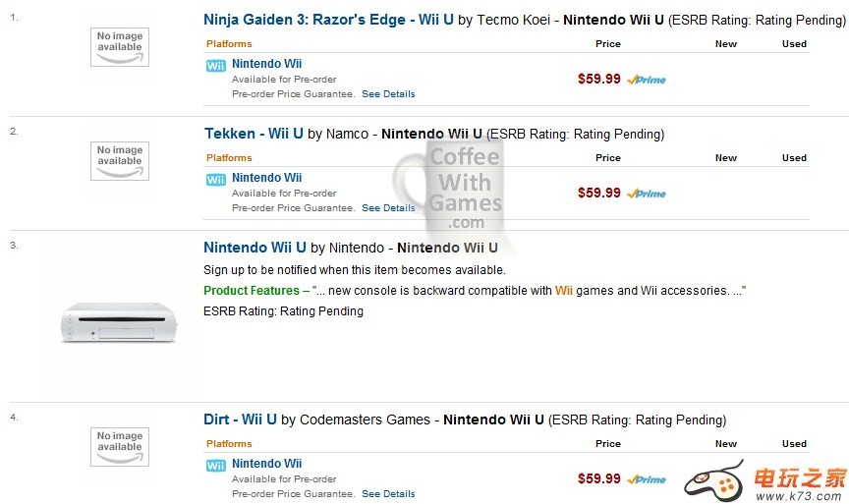Image resolution: width=849 pixels, height=504 pixels.
Task: Click the Wii platform icon under Dirt
Action: [x=216, y=466]
